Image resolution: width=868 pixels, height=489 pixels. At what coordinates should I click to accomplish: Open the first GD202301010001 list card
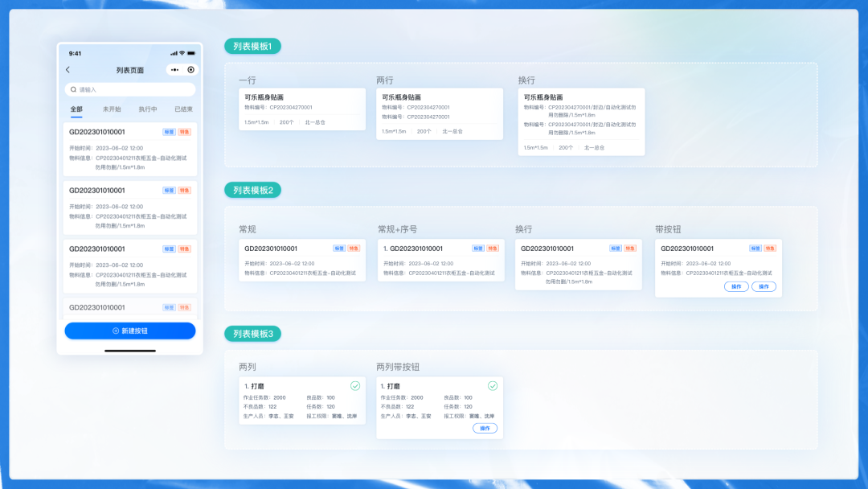[x=130, y=150]
